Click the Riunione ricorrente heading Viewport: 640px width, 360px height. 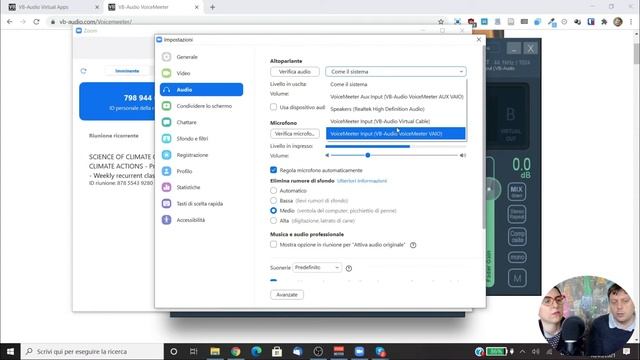pyautogui.click(x=114, y=136)
